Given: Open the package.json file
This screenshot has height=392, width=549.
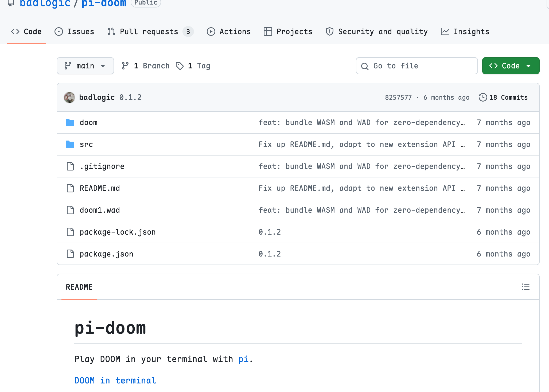Looking at the screenshot, I should click(107, 254).
